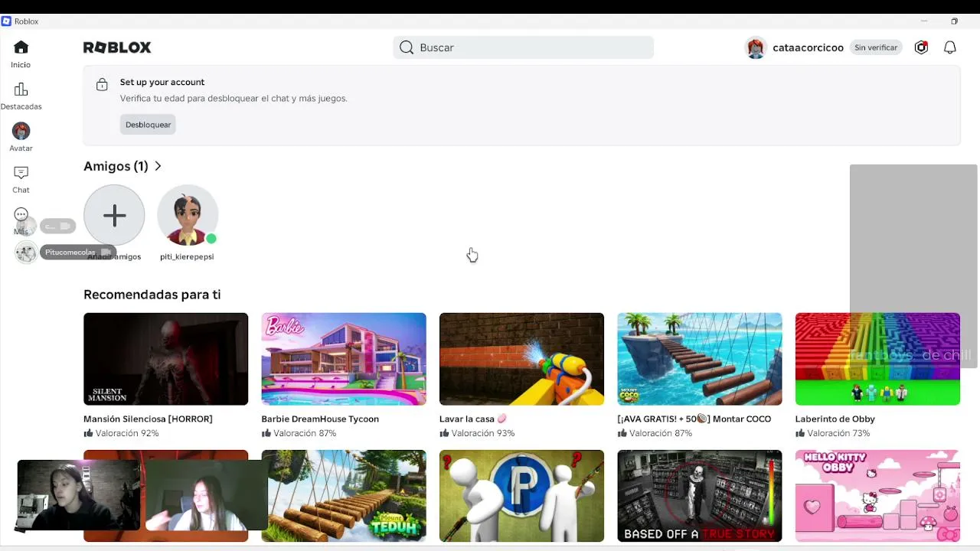
Task: Open the notifications bell
Action: (x=950, y=47)
